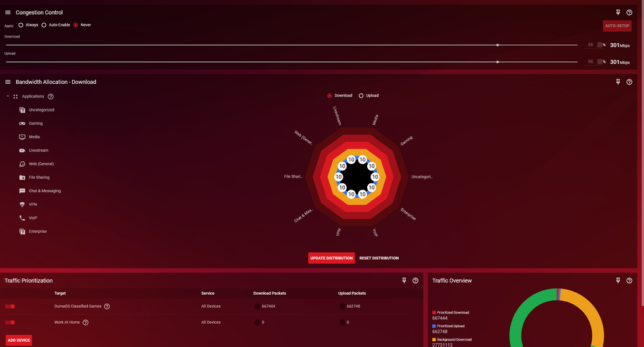This screenshot has width=644, height=347.
Task: Open the Congestion Control panel menu icon
Action: coord(8,13)
